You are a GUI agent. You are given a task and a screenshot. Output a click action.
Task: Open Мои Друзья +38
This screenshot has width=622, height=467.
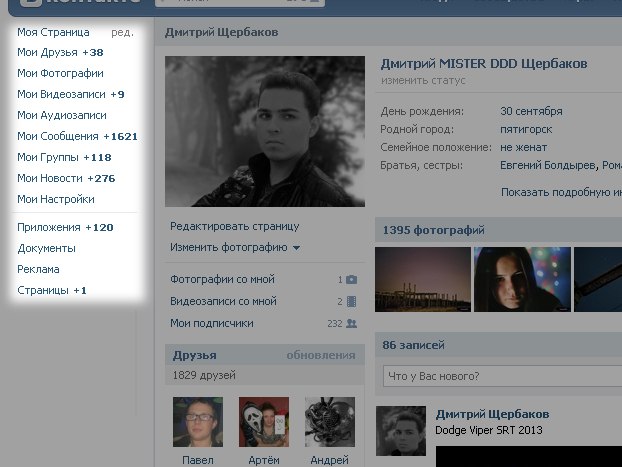(60, 52)
